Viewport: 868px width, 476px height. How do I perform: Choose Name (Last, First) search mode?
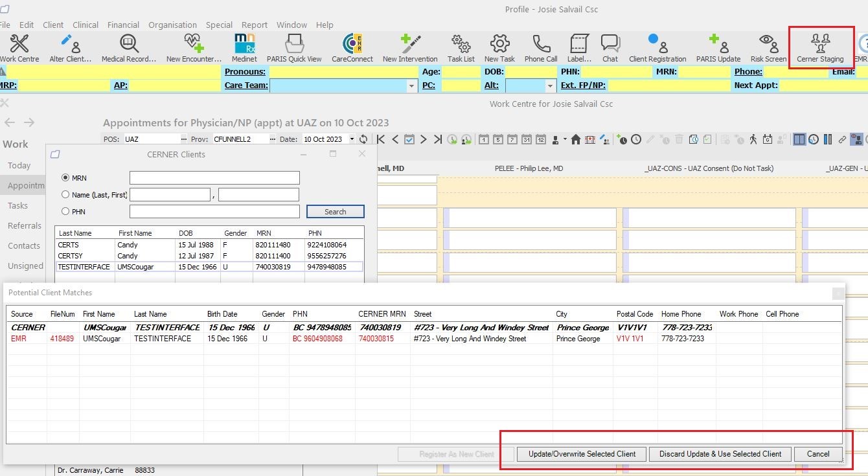(65, 194)
